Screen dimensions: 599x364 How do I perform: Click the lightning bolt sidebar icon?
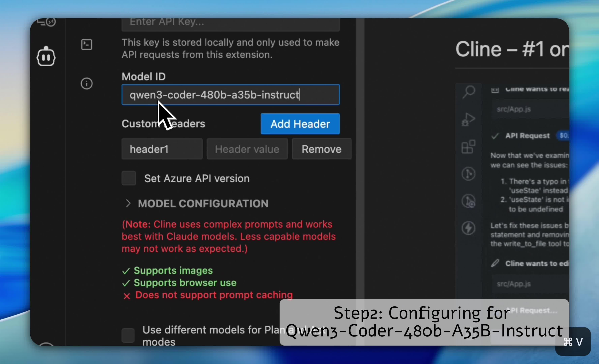pyautogui.click(x=468, y=228)
